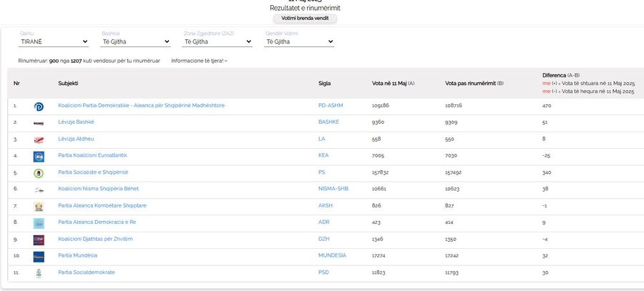Click the KEA sigla link
Screen dimensions: 644x291
[323, 155]
